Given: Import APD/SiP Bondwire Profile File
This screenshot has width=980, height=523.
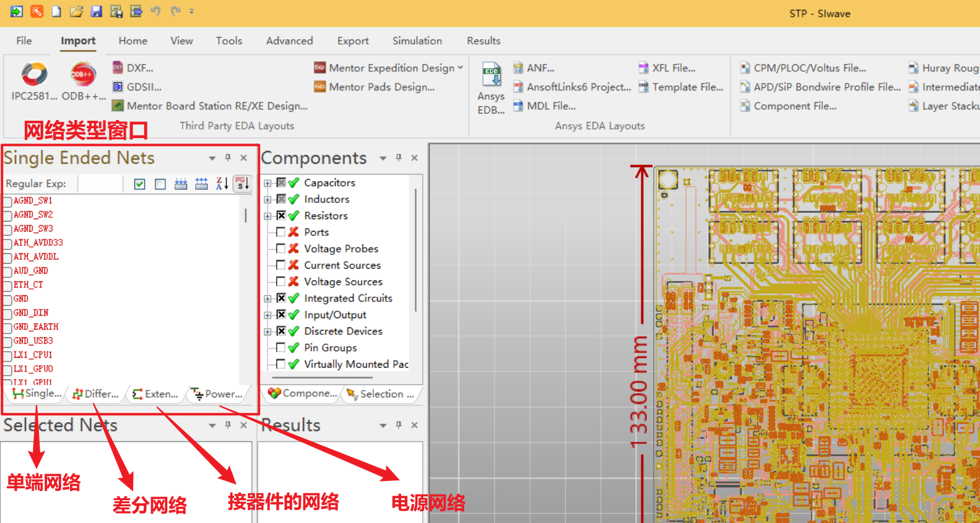Looking at the screenshot, I should pos(820,87).
